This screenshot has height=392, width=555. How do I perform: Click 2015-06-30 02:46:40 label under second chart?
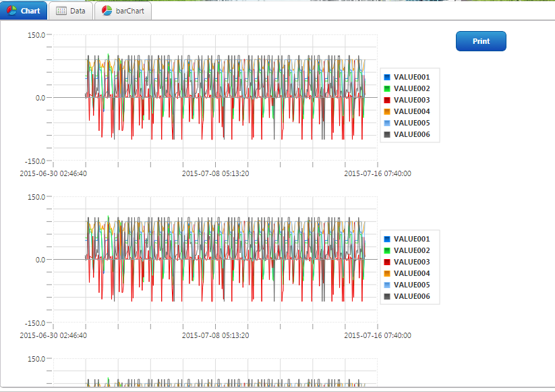[x=53, y=335]
